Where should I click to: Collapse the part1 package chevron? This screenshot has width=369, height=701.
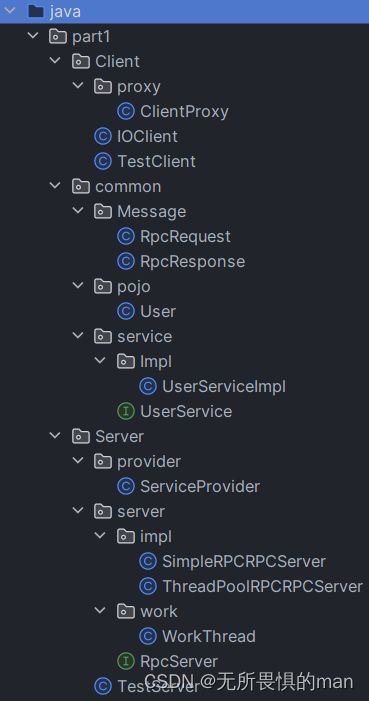tap(33, 36)
